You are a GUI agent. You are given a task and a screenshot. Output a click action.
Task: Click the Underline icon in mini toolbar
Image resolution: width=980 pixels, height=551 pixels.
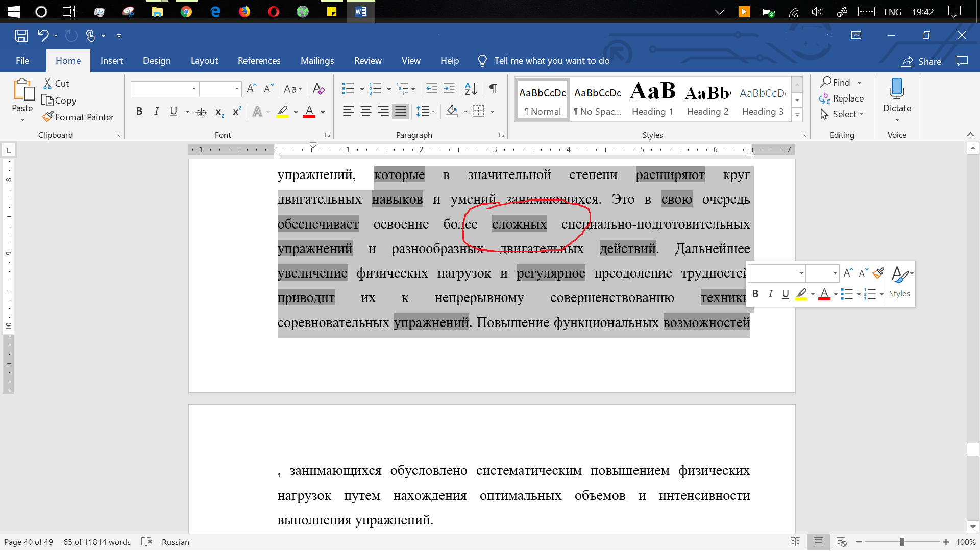pyautogui.click(x=785, y=293)
